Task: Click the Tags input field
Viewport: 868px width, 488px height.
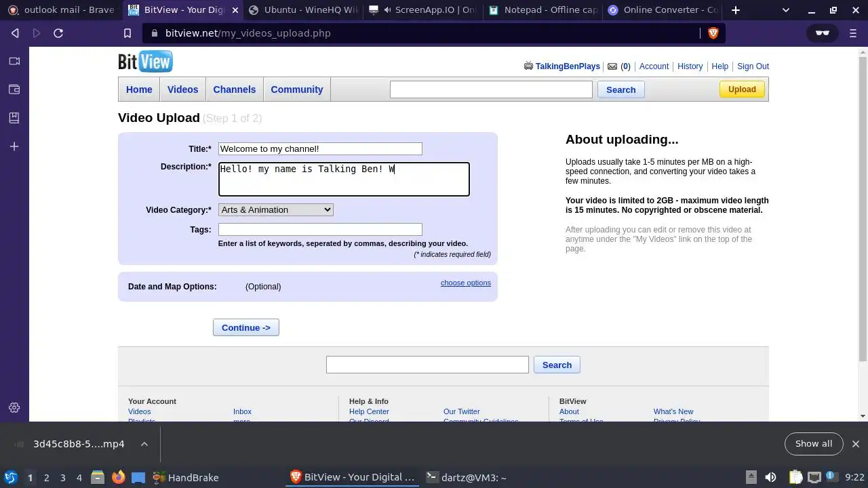Action: coord(320,229)
